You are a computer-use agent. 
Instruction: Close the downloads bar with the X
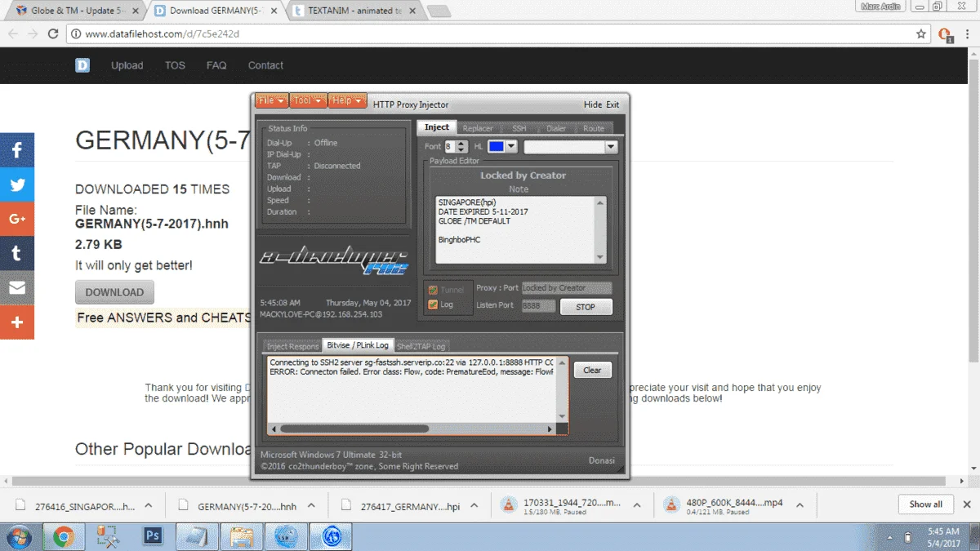pyautogui.click(x=967, y=504)
